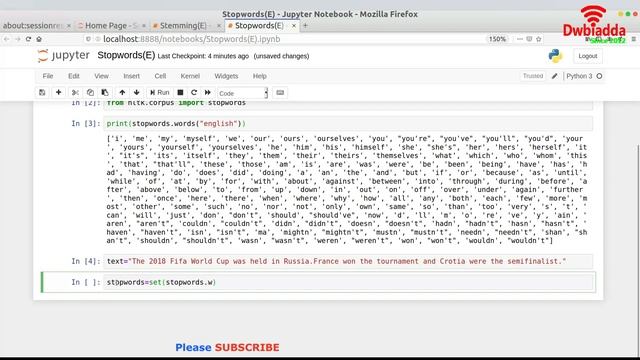
Task: Click the In [3]: prompt label
Action: click(x=86, y=123)
